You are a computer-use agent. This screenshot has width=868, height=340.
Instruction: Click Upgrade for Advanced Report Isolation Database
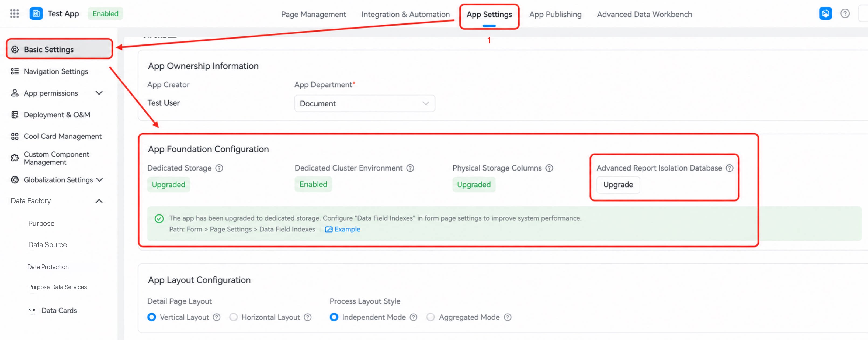point(618,185)
